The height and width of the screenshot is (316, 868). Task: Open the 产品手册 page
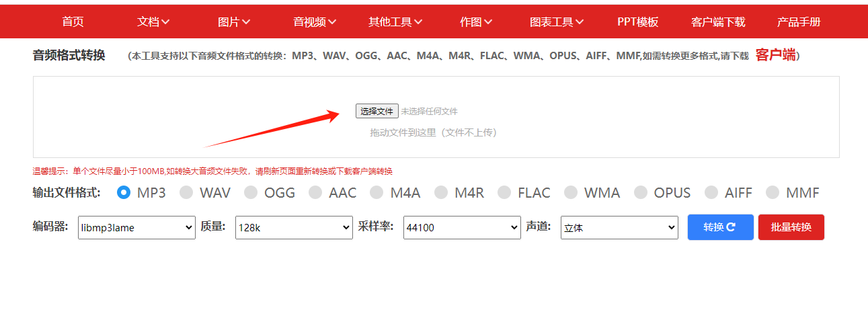[799, 22]
